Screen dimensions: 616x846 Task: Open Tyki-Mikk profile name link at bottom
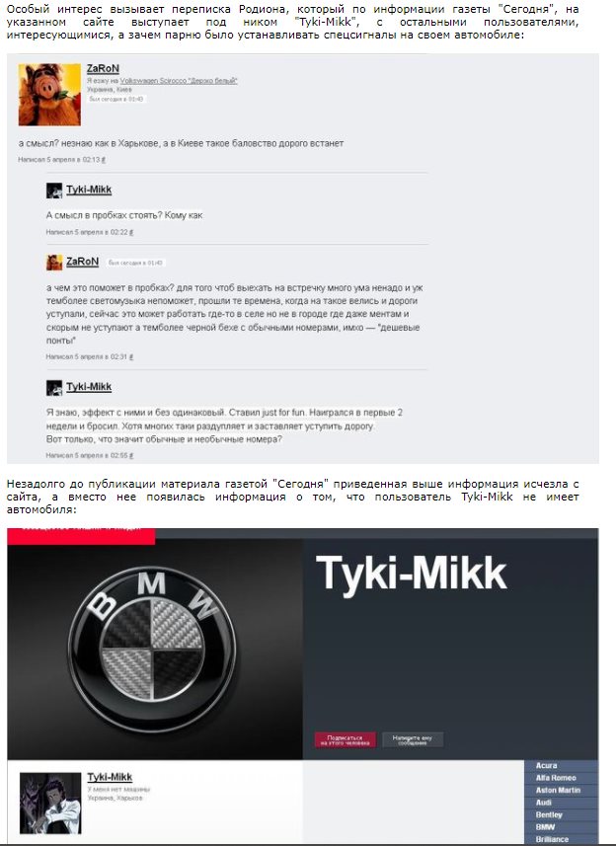[110, 777]
